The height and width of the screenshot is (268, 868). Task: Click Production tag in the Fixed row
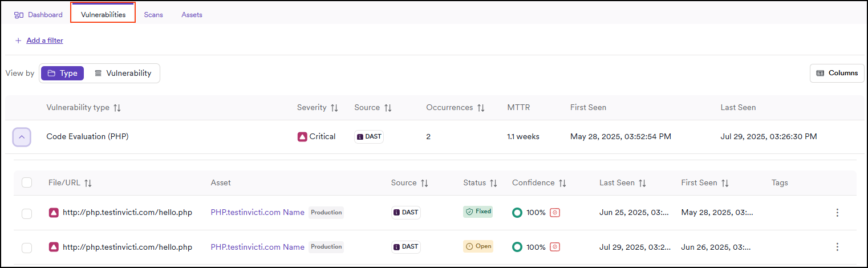[326, 213]
